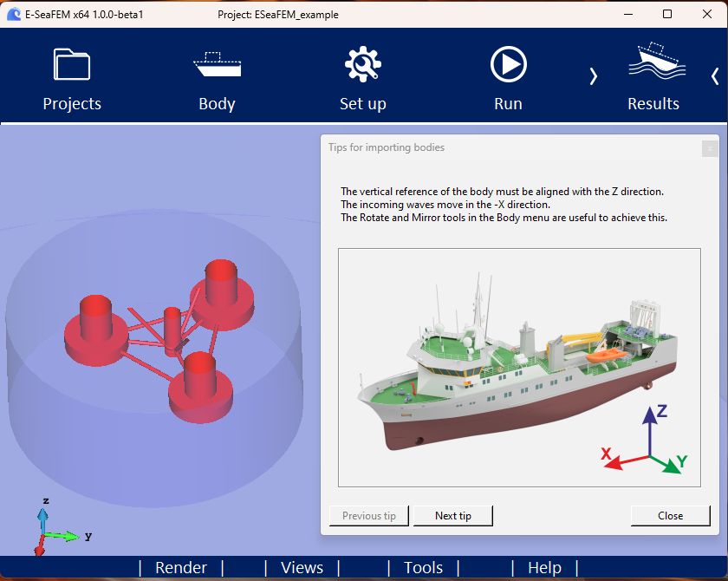Click the left chevron beside Results

tap(715, 76)
